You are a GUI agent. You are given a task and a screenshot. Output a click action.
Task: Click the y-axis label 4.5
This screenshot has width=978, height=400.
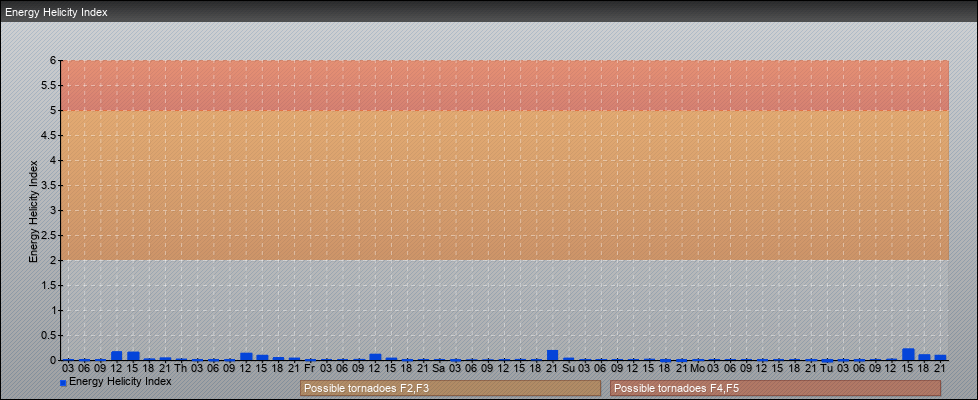click(x=50, y=135)
